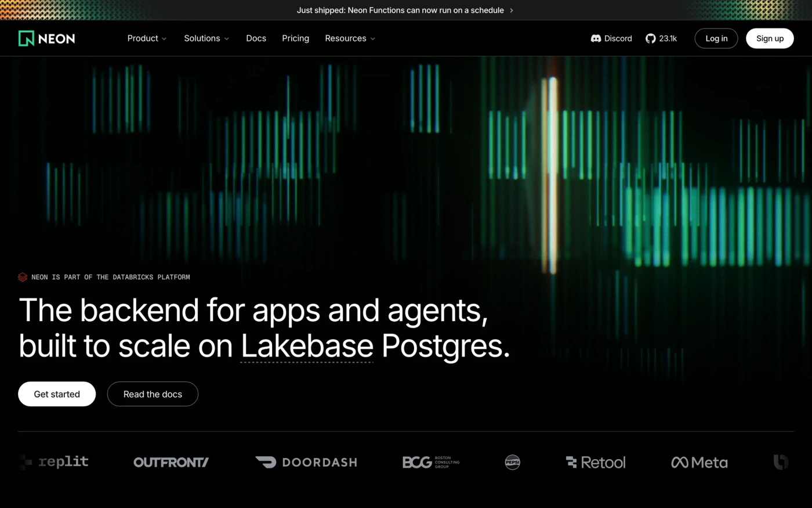Open the Docs page from the navbar
Viewport: 812px width, 508px height.
tap(256, 38)
